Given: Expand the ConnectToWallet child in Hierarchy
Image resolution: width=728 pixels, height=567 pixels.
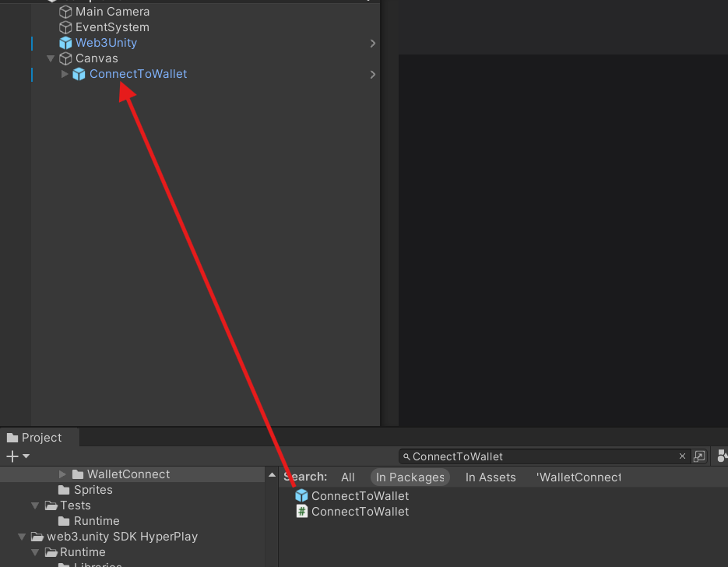Looking at the screenshot, I should coord(65,74).
